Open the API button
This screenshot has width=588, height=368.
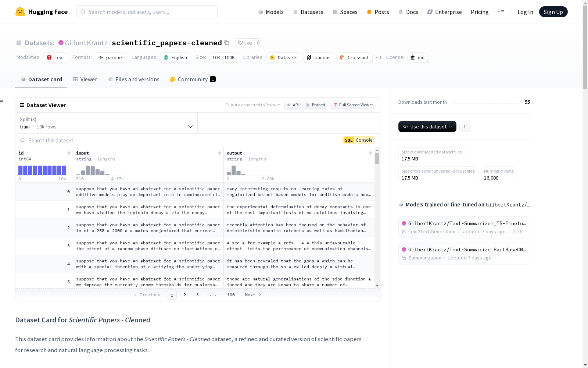click(x=293, y=105)
